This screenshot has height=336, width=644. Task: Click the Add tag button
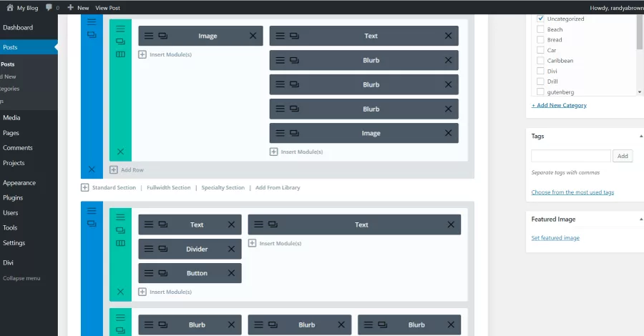623,156
